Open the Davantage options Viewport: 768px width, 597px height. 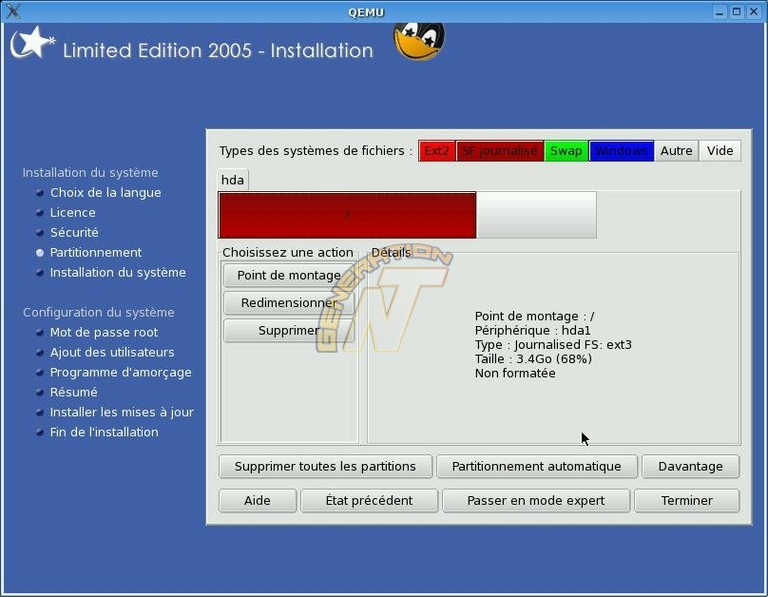(690, 466)
